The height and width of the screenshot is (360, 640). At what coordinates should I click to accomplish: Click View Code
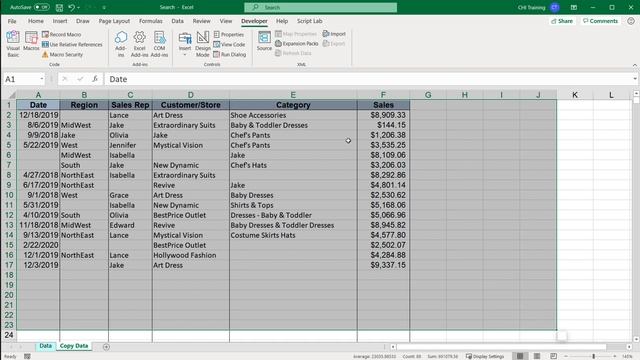coord(229,44)
